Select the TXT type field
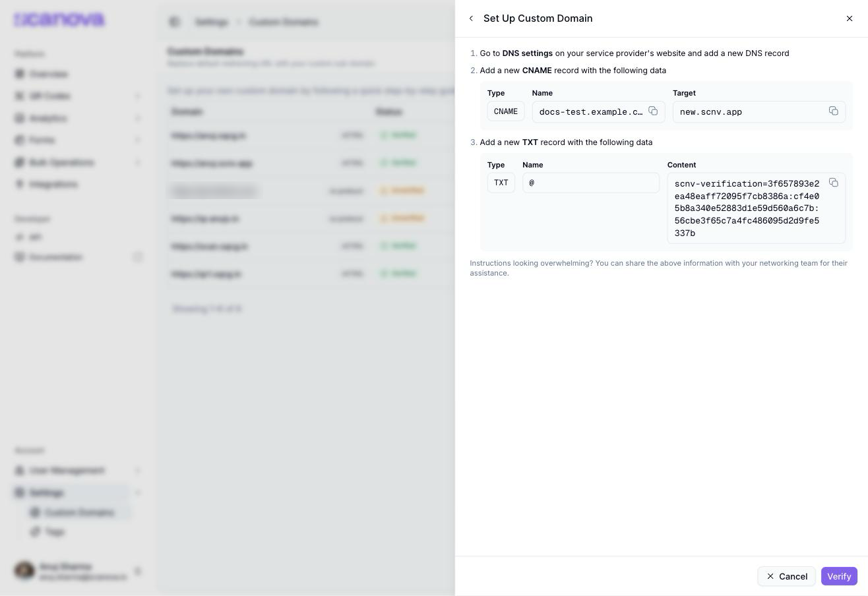 click(501, 183)
